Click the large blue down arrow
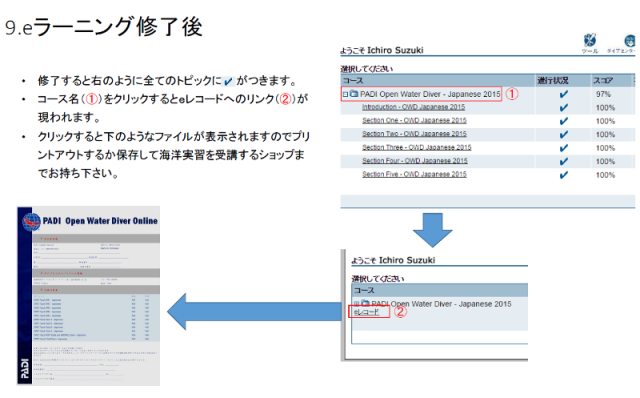 [433, 230]
